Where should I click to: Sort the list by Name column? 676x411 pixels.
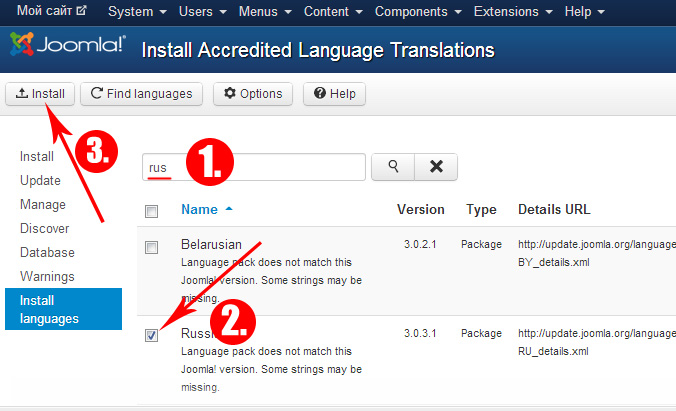coord(199,210)
